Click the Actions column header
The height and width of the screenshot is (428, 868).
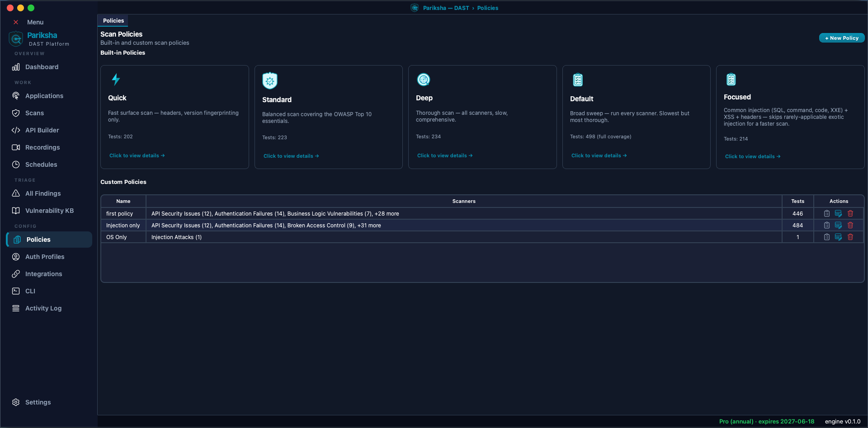839,201
